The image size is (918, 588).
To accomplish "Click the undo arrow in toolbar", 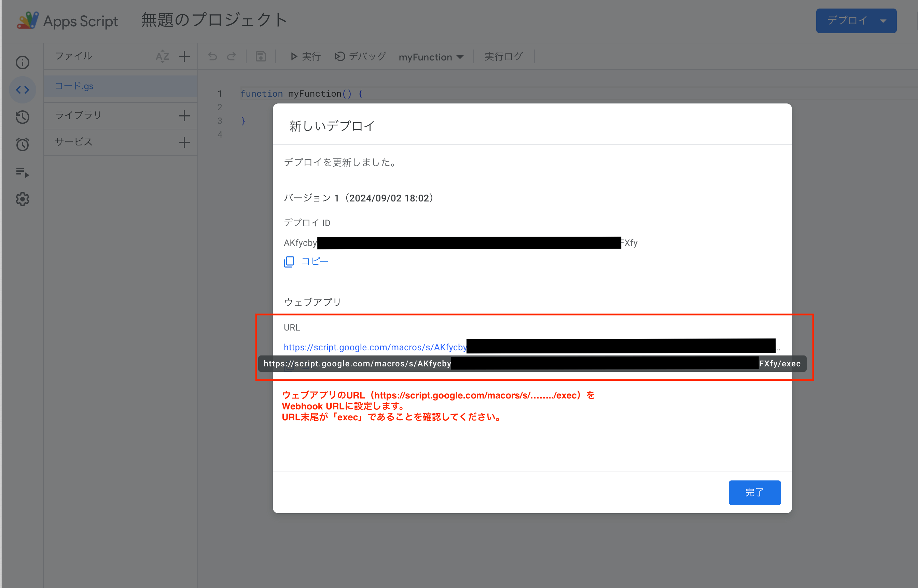I will click(x=213, y=56).
